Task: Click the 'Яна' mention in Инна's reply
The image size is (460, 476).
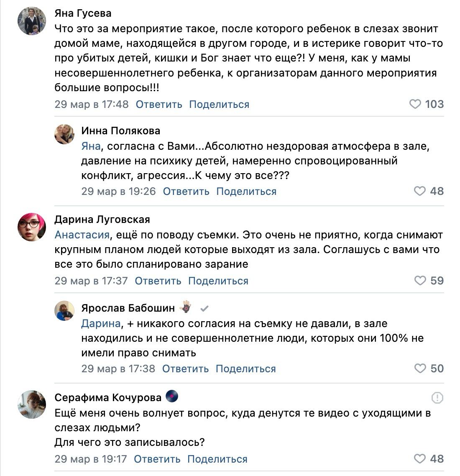Action: [91, 146]
